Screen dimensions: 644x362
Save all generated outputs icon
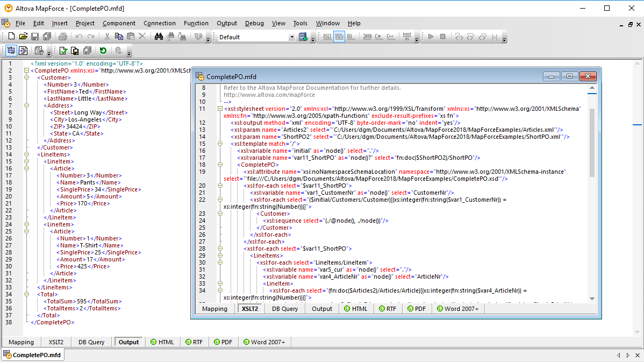(x=87, y=51)
